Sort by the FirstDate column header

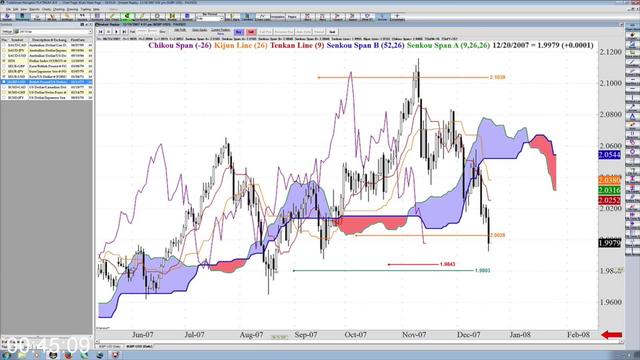pyautogui.click(x=78, y=40)
